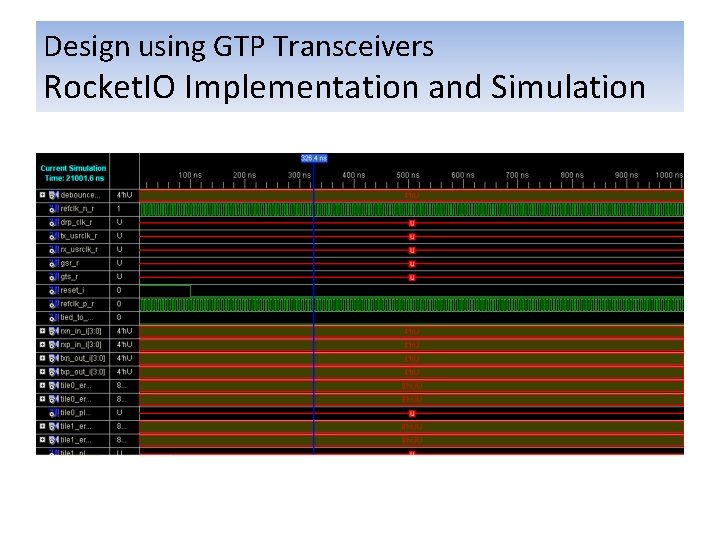Click the 100 ns ruler label
This screenshot has height=540, width=720.
click(x=190, y=175)
